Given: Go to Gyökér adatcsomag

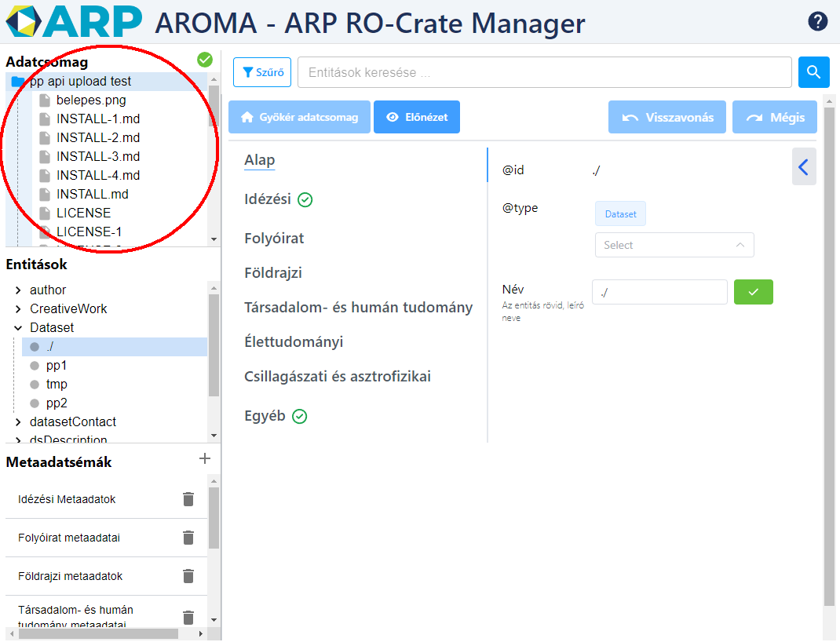Looking at the screenshot, I should click(299, 117).
